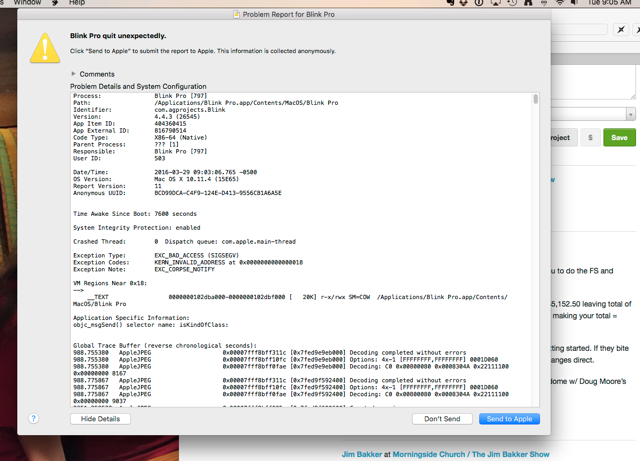Click the 'Global Trace Buffer' heading line

[165, 346]
